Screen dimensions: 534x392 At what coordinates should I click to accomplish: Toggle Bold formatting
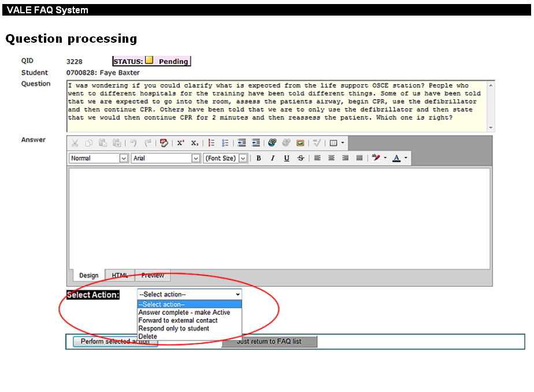258,158
